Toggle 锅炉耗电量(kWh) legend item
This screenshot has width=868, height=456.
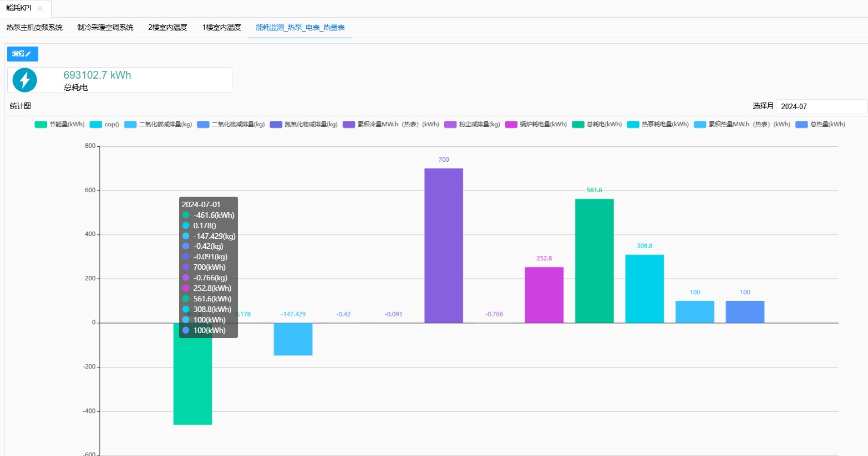(536, 125)
